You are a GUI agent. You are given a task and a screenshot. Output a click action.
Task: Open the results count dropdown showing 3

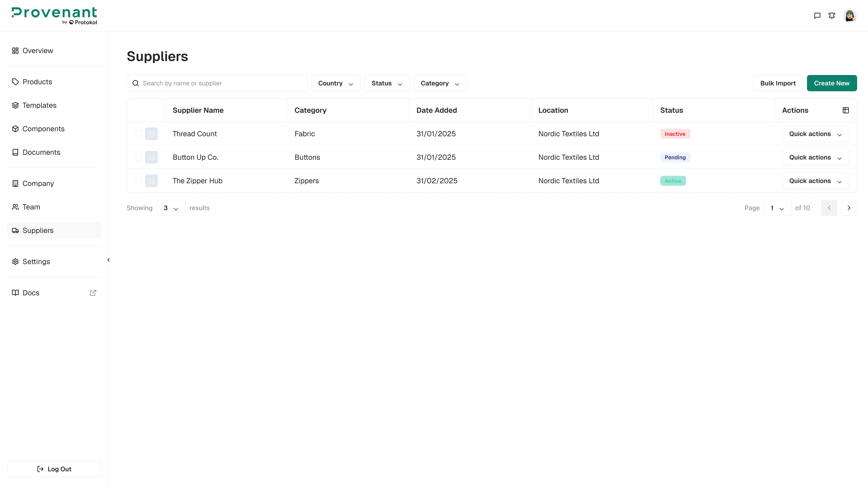point(170,208)
